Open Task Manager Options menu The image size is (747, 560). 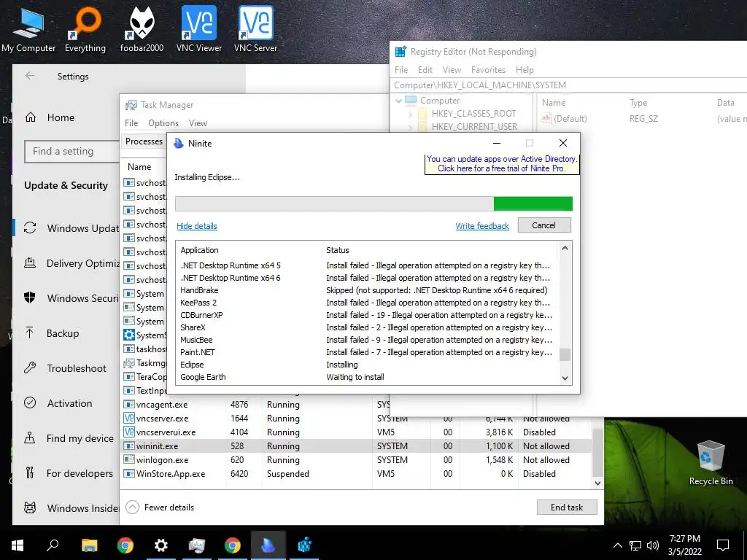tap(163, 123)
